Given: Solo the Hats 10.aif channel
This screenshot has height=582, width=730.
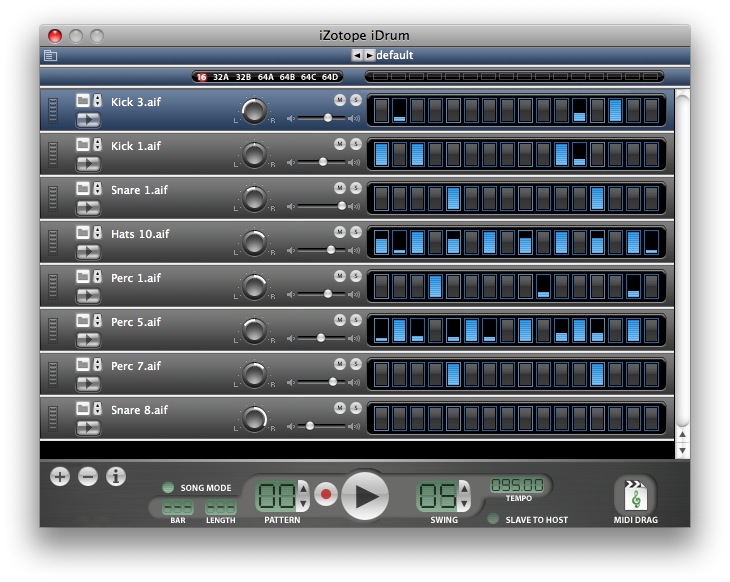Looking at the screenshot, I should pos(356,232).
